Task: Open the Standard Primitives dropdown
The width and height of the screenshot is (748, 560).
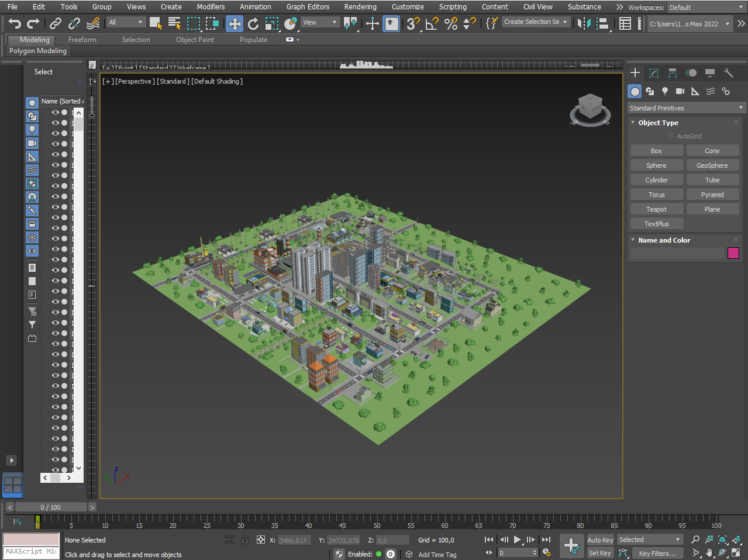Action: (686, 108)
